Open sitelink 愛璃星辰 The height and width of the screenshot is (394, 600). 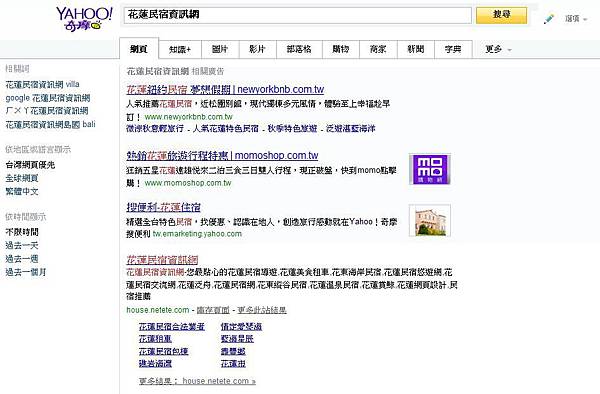click(237, 339)
